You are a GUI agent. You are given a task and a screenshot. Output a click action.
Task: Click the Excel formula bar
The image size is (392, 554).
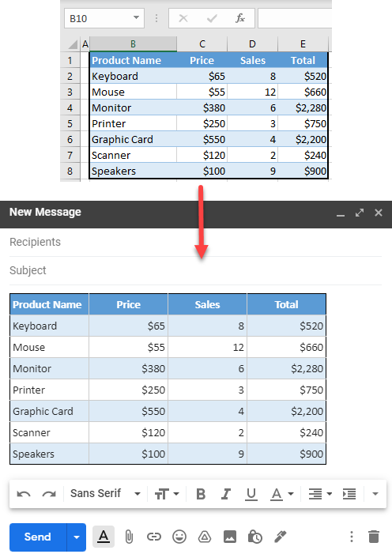(295, 18)
